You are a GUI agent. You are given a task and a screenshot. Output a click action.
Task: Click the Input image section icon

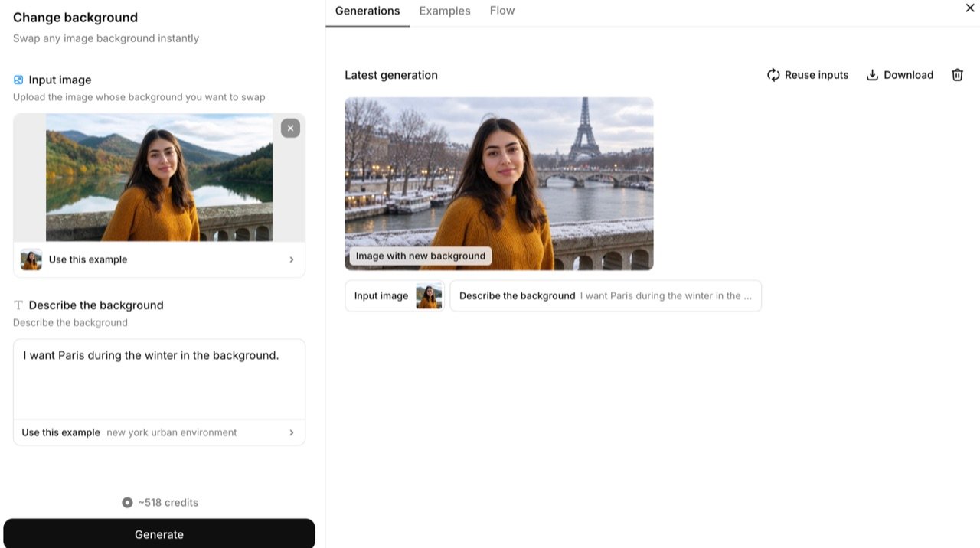[x=18, y=80]
